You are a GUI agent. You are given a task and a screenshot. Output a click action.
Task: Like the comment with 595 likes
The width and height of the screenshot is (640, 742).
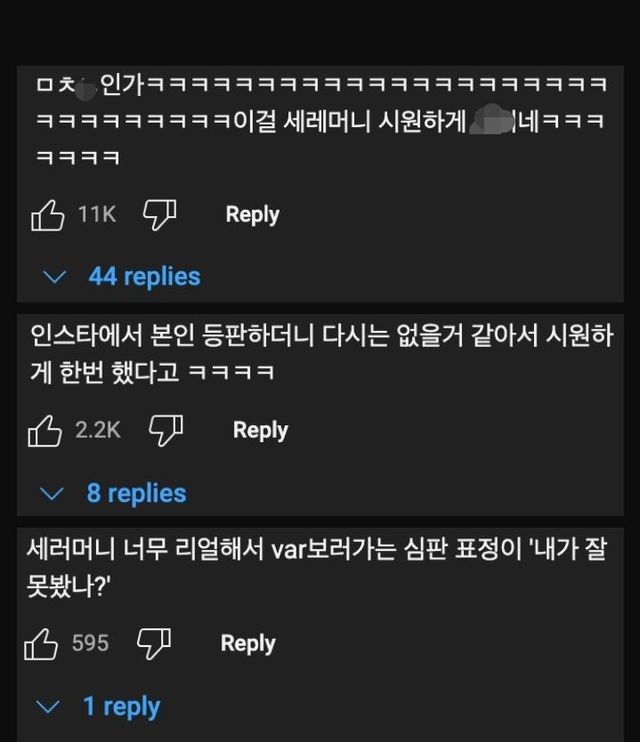tap(41, 645)
